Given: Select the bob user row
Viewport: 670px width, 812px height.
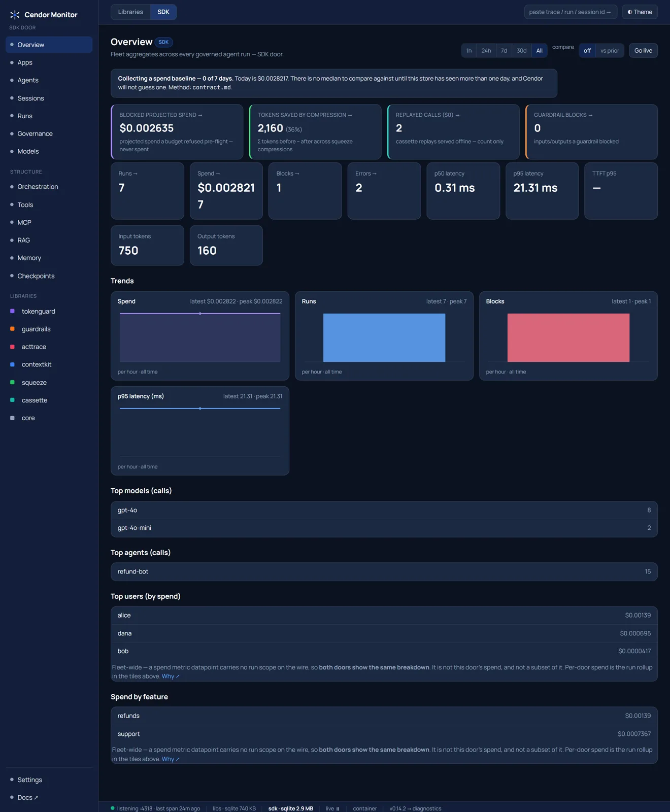Looking at the screenshot, I should click(x=384, y=651).
